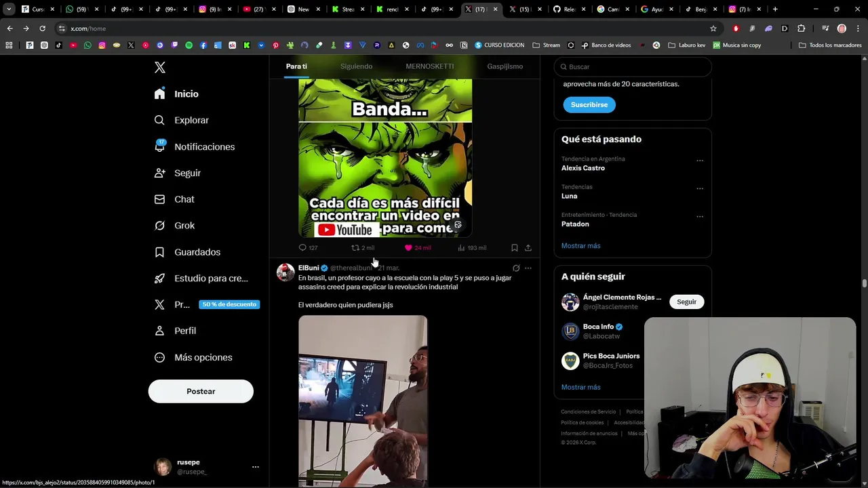Open ElBuni profile avatar
Screen dimensions: 868x488
[x=285, y=272]
